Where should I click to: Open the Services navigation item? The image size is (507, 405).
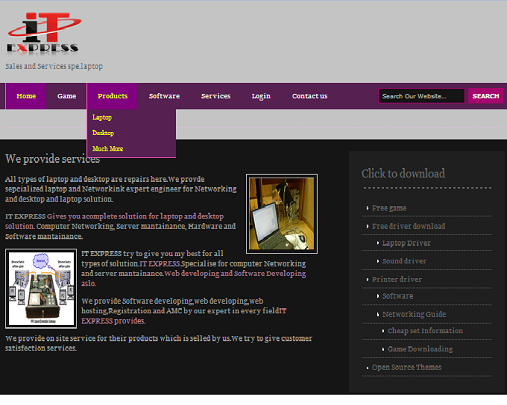click(x=216, y=96)
